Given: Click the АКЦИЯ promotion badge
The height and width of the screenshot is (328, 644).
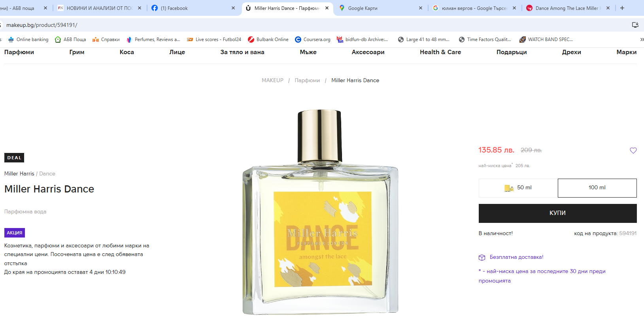Looking at the screenshot, I should click(x=15, y=233).
